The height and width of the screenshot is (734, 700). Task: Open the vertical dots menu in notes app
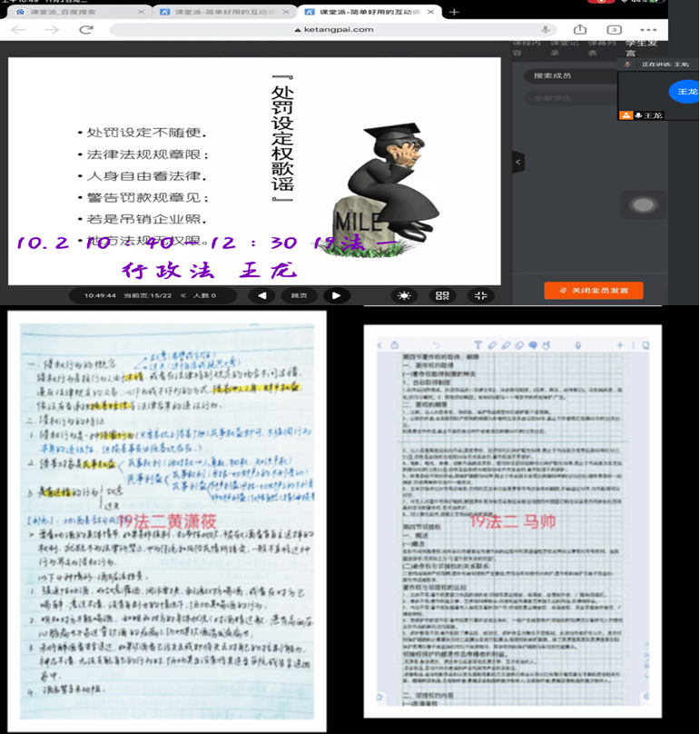point(633,345)
